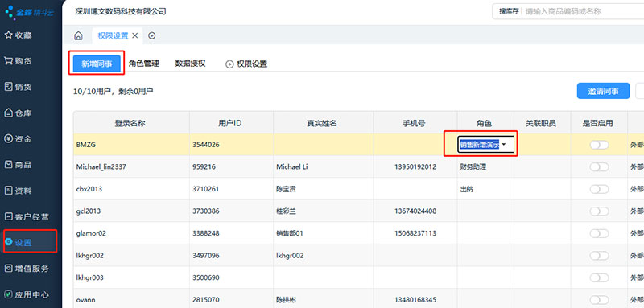Screen dimensions: 644x308
Task: Click the 用户ID column header
Action: coord(232,122)
